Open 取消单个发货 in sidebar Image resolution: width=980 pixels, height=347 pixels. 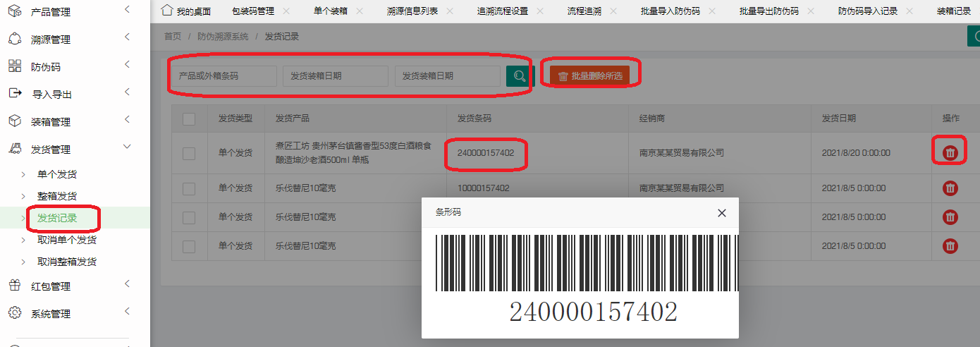(67, 240)
